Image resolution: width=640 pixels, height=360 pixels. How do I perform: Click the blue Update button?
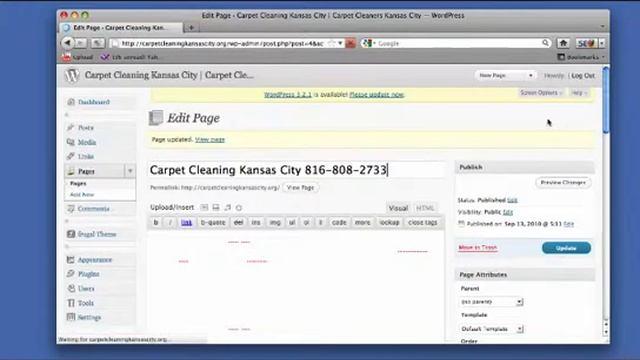pyautogui.click(x=566, y=248)
